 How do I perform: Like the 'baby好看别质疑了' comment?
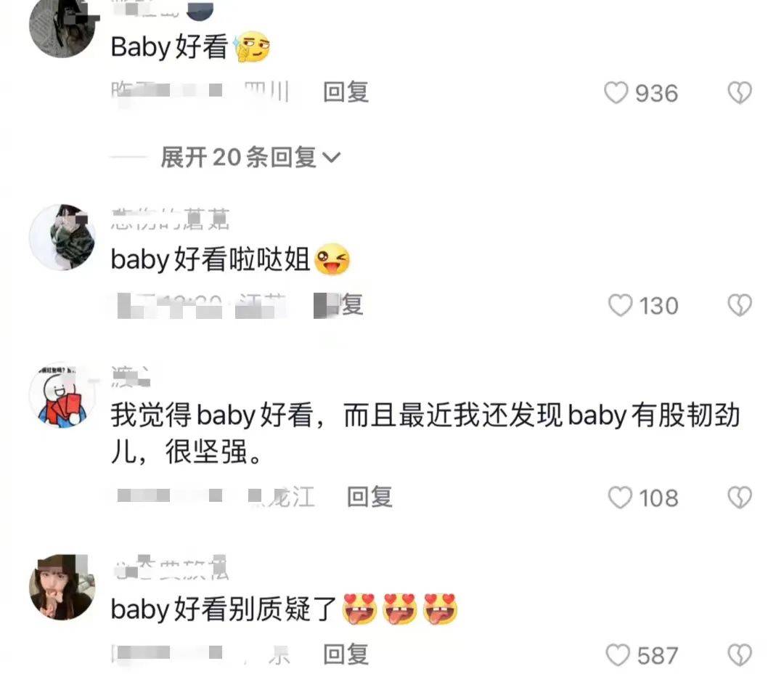click(618, 655)
